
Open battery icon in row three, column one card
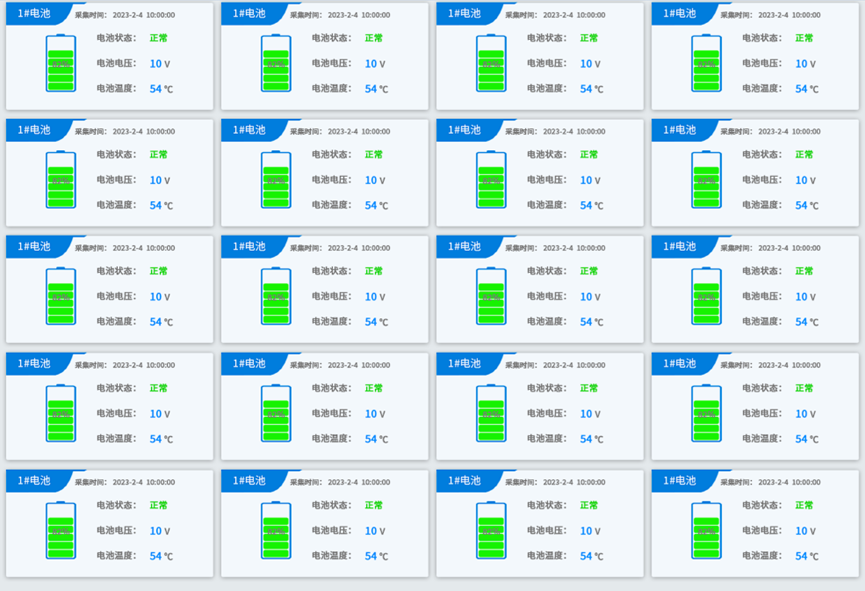pos(61,296)
